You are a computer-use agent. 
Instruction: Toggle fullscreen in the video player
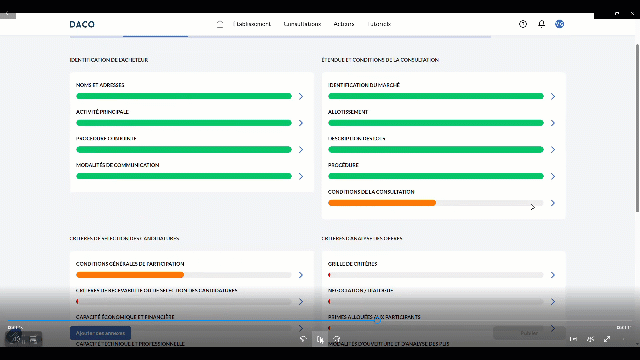(x=607, y=339)
